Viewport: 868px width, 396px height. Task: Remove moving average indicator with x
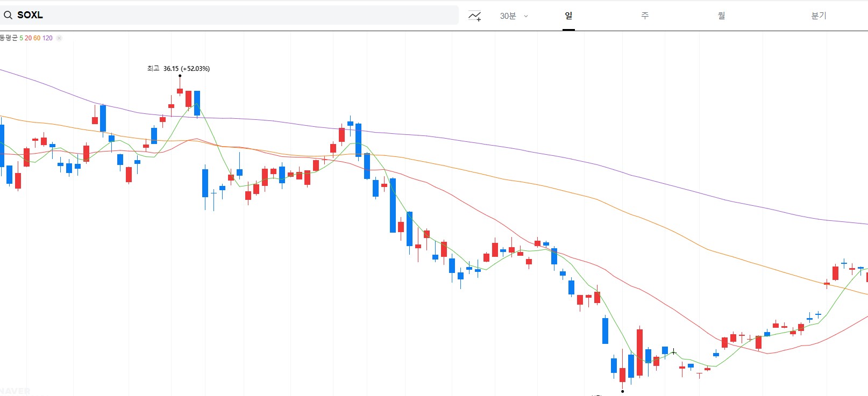[x=59, y=38]
